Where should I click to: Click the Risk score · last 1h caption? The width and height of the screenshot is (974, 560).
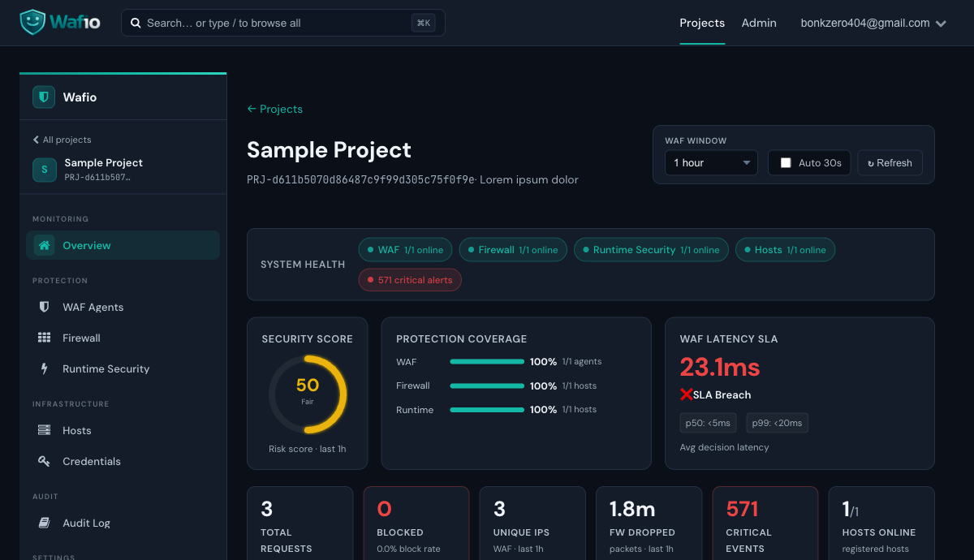pyautogui.click(x=308, y=449)
